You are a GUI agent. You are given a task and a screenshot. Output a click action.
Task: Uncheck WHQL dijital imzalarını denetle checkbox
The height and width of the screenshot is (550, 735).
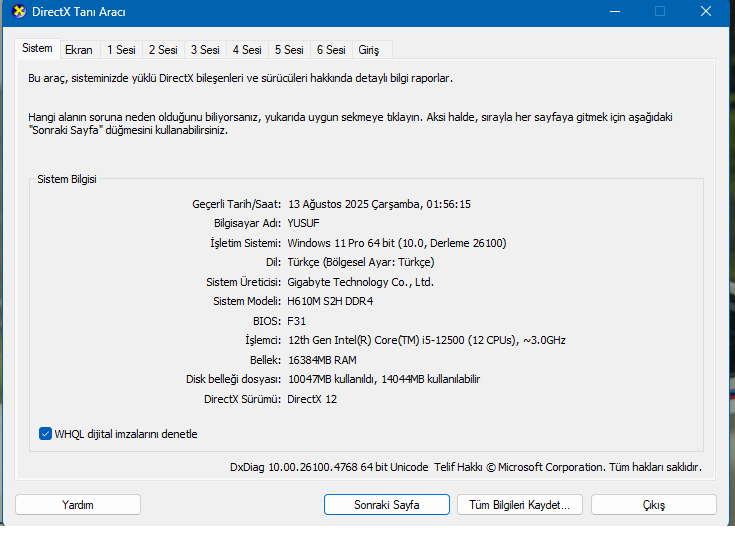pos(45,434)
